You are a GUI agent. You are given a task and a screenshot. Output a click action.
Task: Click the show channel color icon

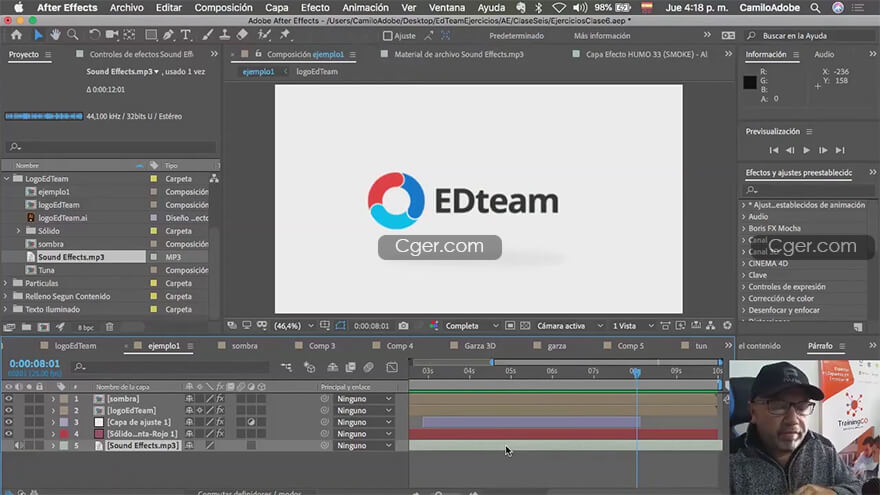click(434, 326)
